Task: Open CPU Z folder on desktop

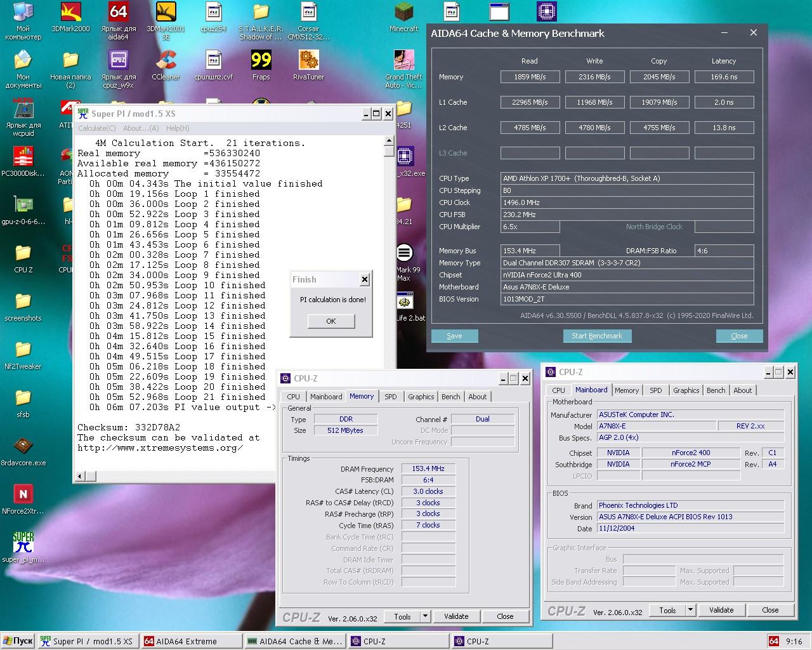Action: [23, 258]
